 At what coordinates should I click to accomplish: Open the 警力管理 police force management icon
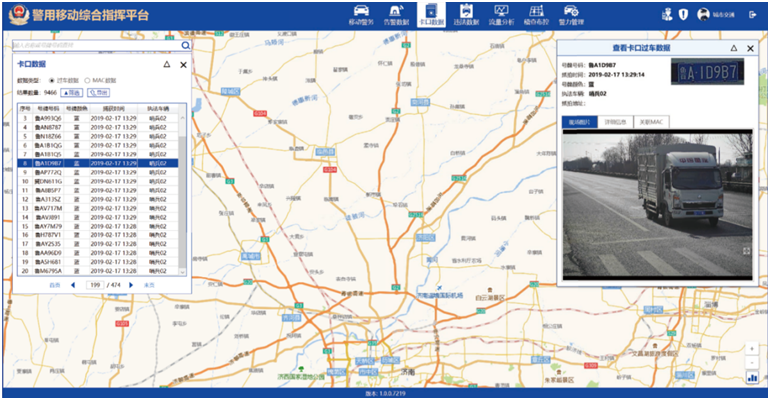point(570,14)
